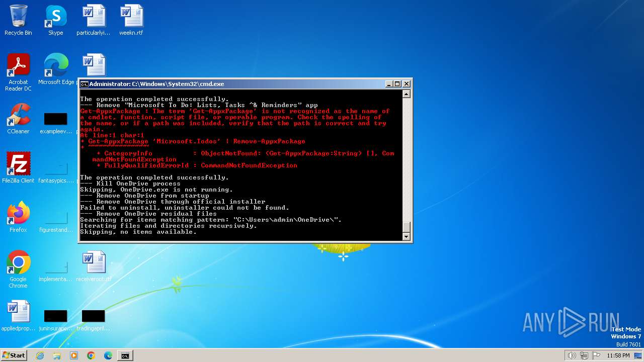Image resolution: width=644 pixels, height=362 pixels.
Task: Minimize the cmd.exe window
Action: 389,84
